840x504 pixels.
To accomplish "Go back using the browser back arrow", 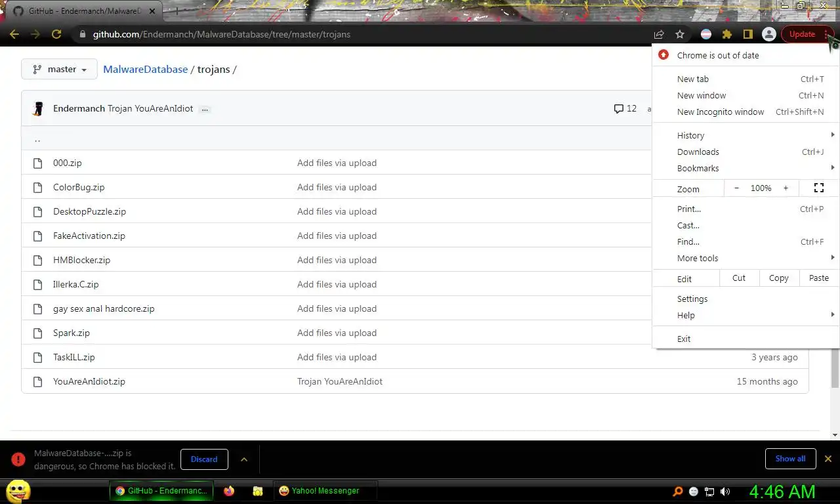I will [14, 34].
